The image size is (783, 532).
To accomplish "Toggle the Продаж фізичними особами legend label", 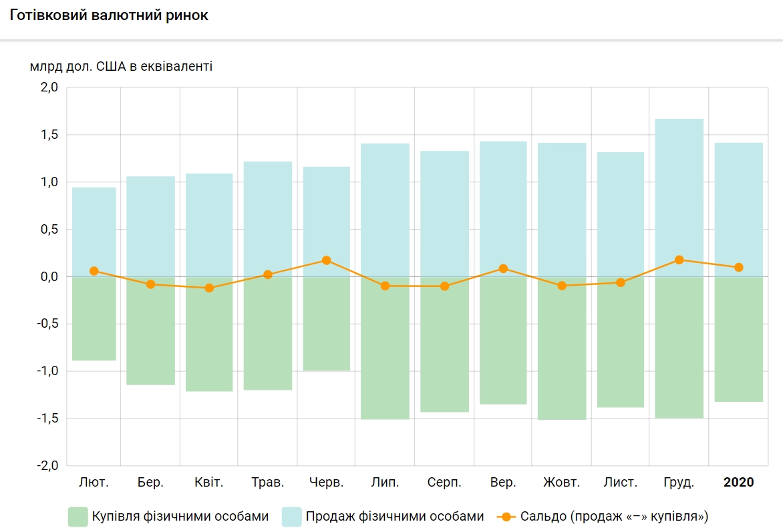I will [394, 517].
